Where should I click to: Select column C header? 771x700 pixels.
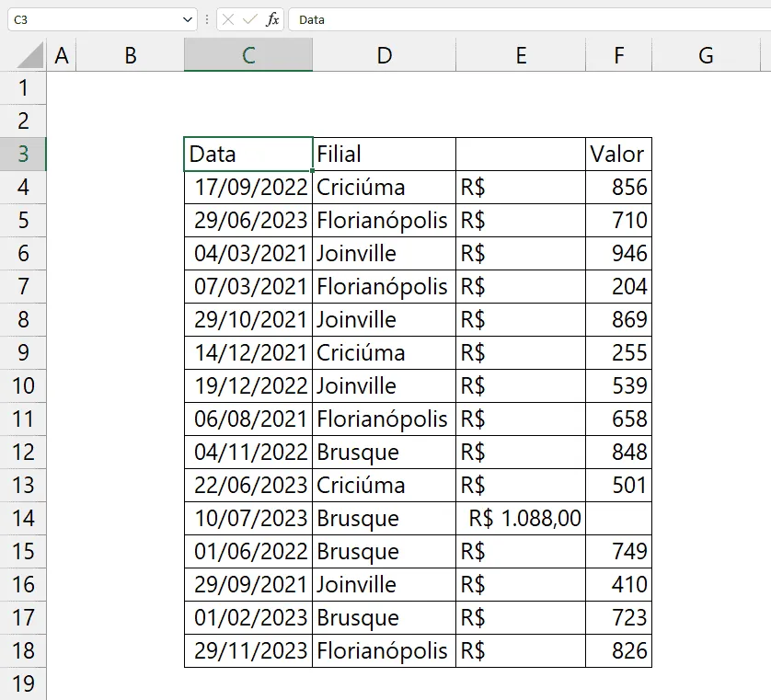click(248, 55)
